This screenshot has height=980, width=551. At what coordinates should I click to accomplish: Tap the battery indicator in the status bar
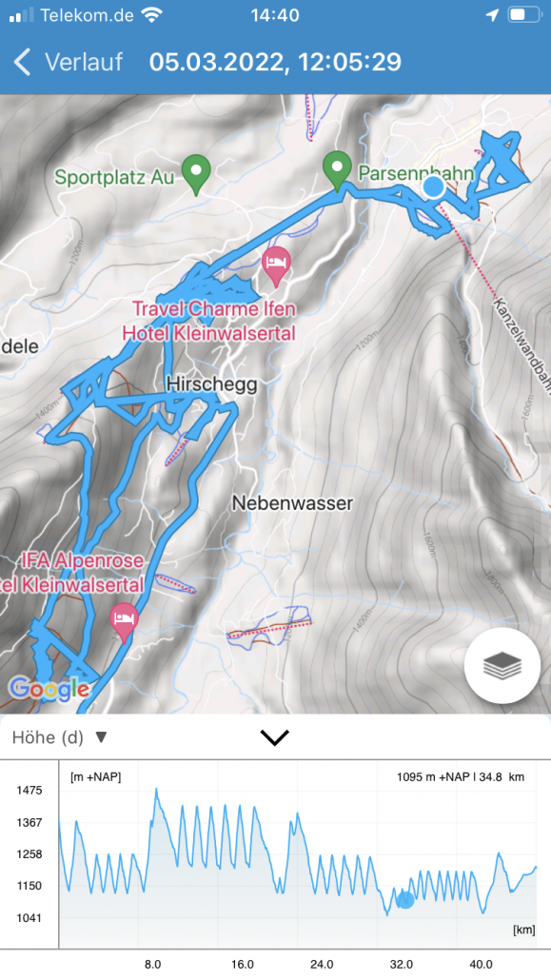click(524, 15)
